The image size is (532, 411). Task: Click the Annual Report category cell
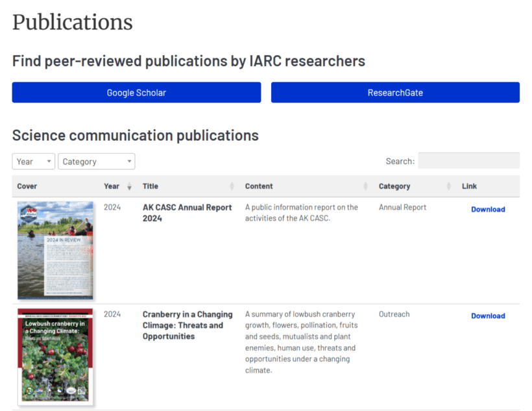tap(402, 208)
